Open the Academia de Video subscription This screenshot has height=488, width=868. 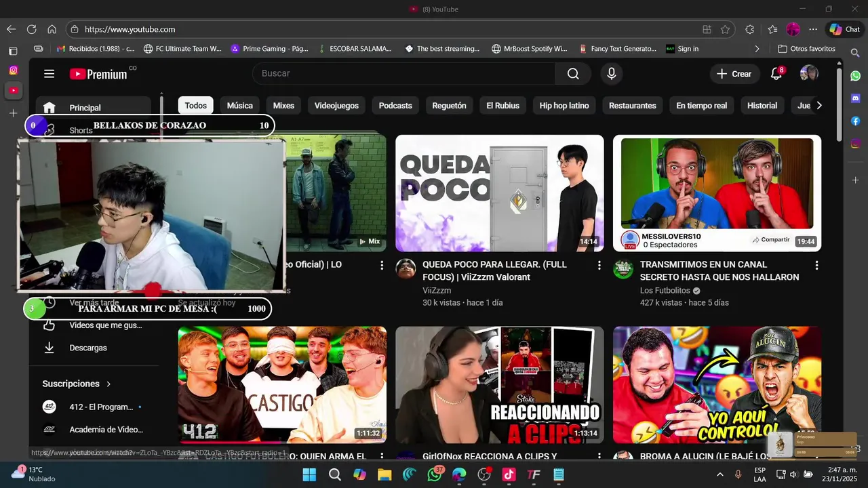(94, 429)
